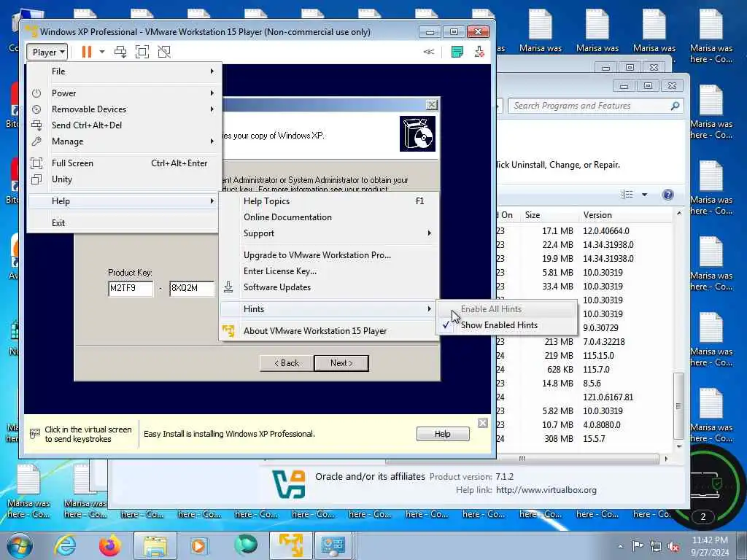The width and height of the screenshot is (747, 560).
Task: Switch to VMware Player taskbar button
Action: point(290,545)
